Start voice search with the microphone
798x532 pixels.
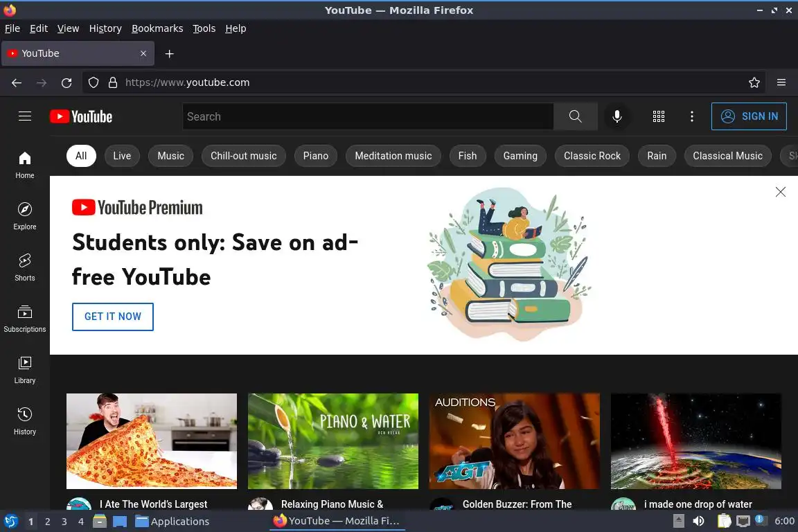(617, 116)
